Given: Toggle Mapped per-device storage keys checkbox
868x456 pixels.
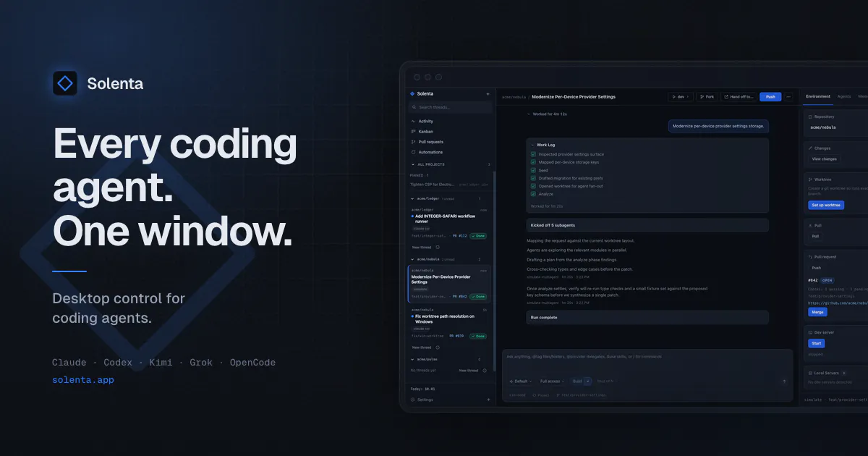Looking at the screenshot, I should coord(533,162).
